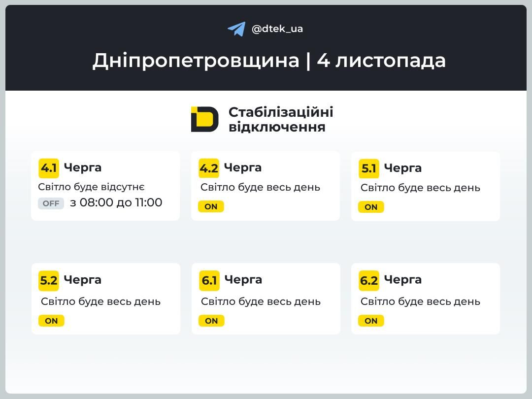Click the Стабілізаційні відключення title

[x=280, y=119]
